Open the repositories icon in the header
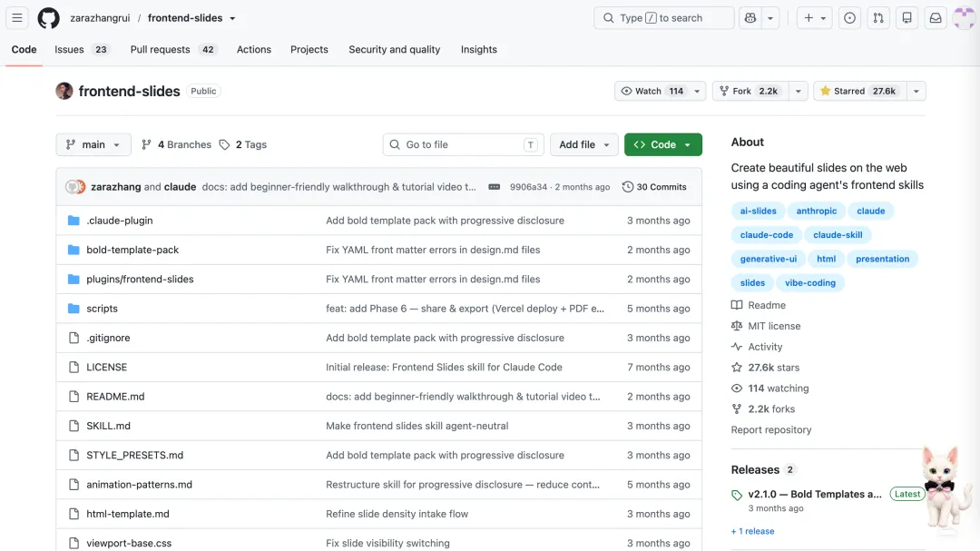 [906, 18]
